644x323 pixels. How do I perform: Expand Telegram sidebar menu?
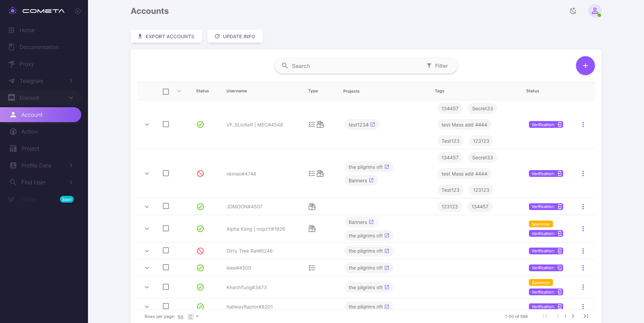pyautogui.click(x=41, y=81)
